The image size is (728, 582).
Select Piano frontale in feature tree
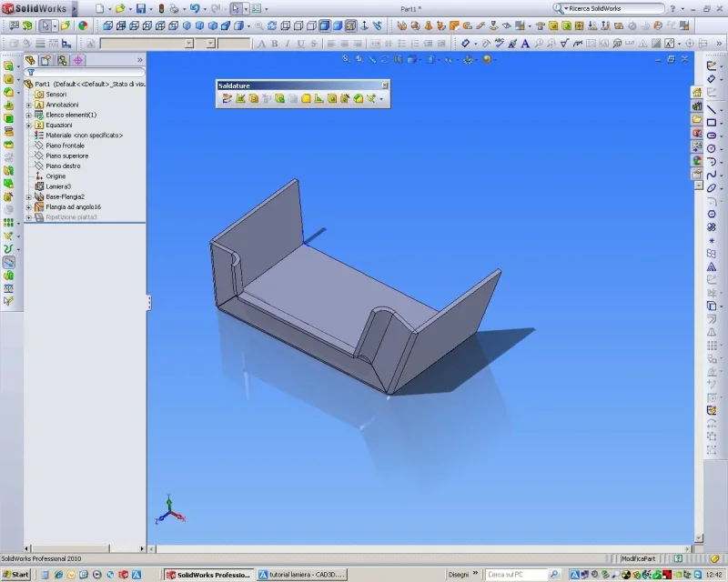click(65, 145)
